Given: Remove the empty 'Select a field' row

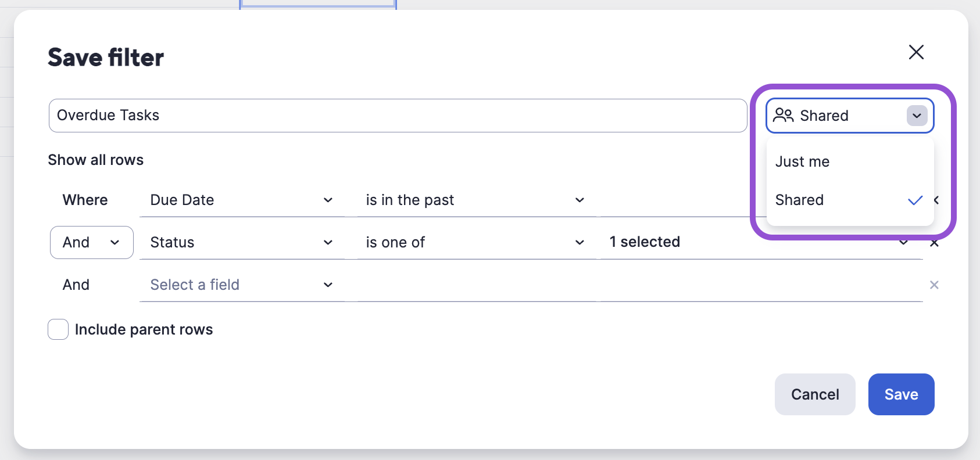Looking at the screenshot, I should [934, 285].
